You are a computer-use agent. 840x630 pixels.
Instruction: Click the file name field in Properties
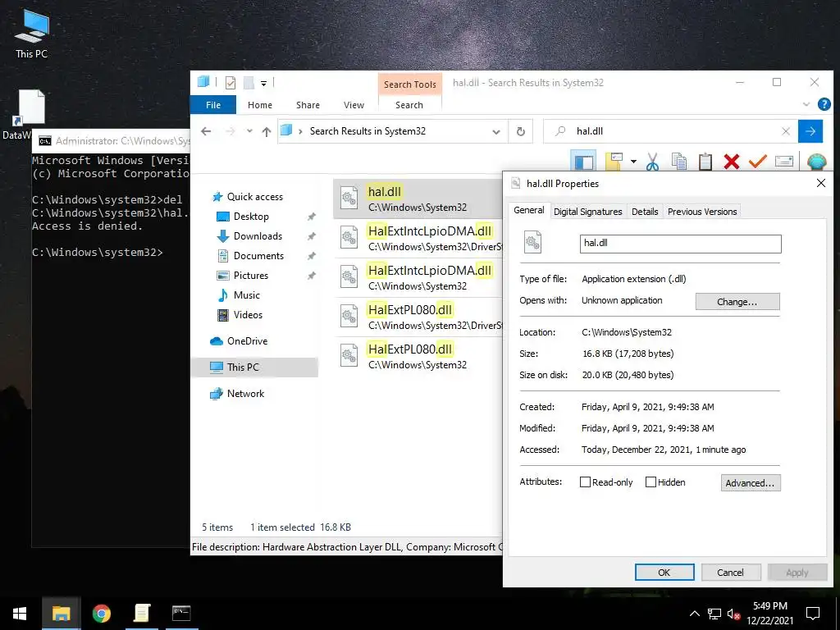[680, 244]
